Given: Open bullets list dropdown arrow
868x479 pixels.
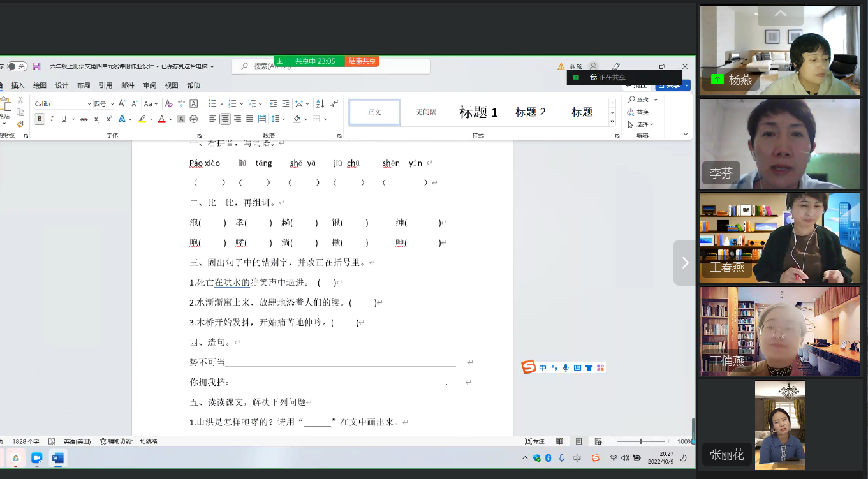Looking at the screenshot, I should click(x=221, y=103).
